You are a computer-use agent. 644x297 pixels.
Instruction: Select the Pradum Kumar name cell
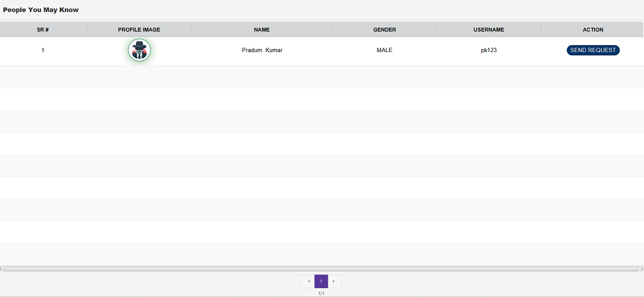pyautogui.click(x=262, y=50)
